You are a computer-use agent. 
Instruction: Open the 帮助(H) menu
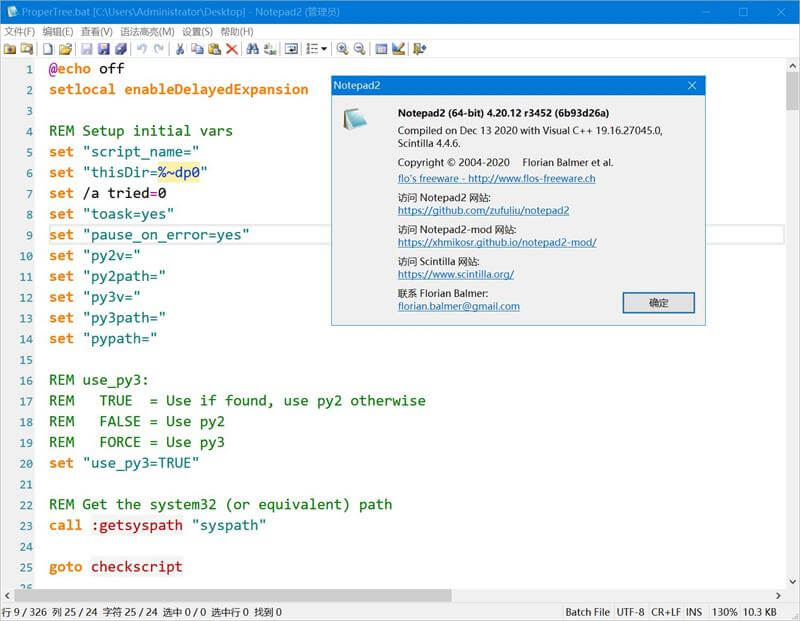[x=237, y=32]
